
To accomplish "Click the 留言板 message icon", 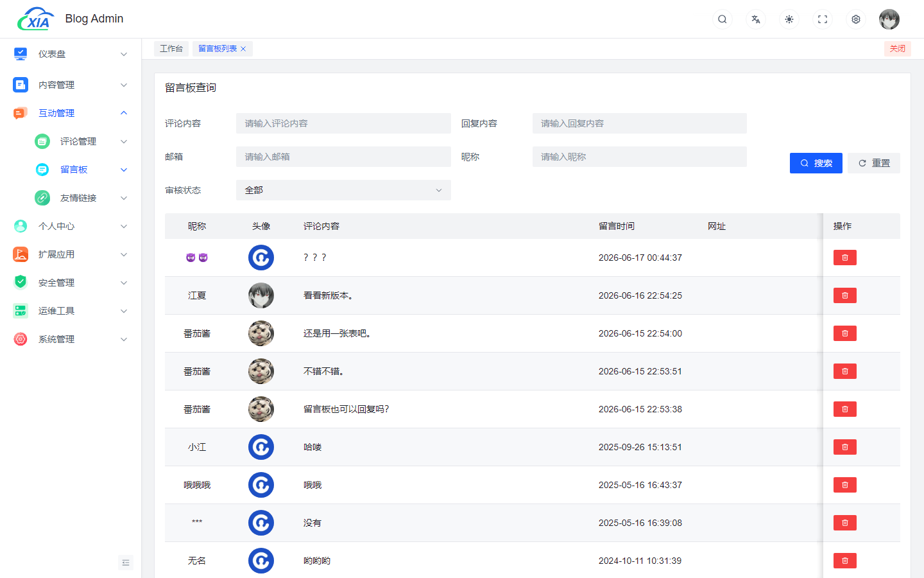I will pos(42,170).
